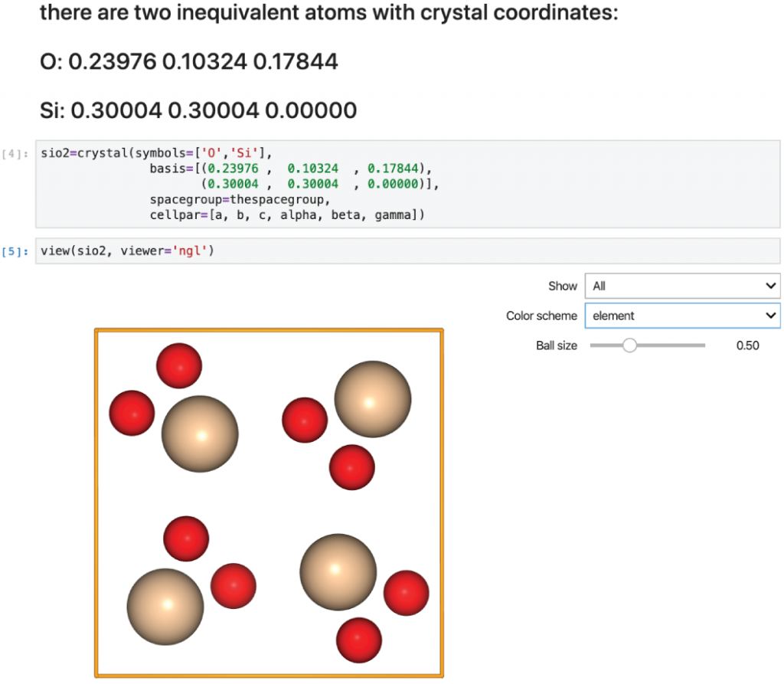Click the NGL viewer unit cell display

(x=269, y=503)
